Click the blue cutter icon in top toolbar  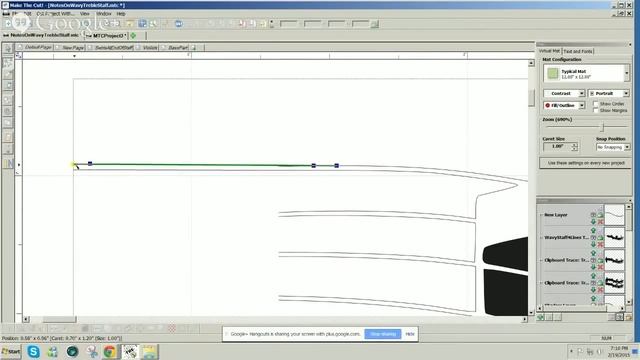(x=178, y=24)
